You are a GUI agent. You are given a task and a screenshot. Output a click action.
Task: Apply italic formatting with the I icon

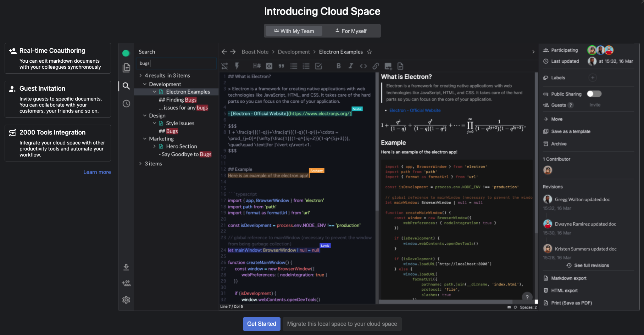pos(351,66)
